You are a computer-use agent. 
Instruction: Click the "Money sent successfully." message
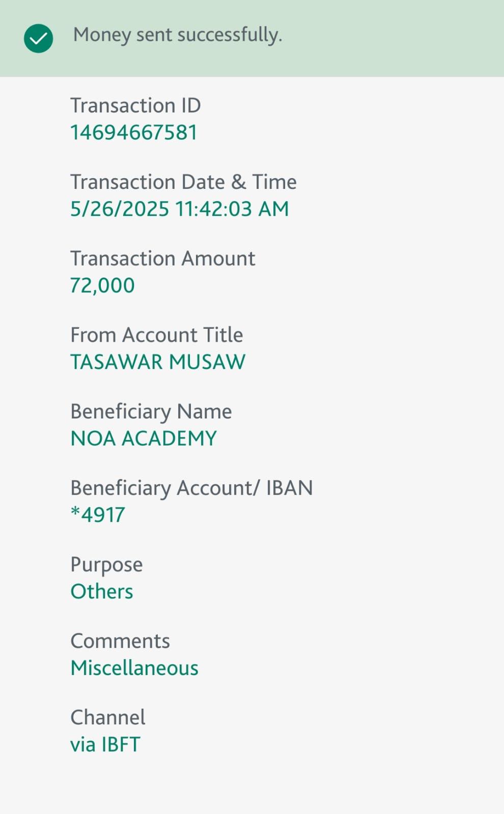(x=177, y=35)
